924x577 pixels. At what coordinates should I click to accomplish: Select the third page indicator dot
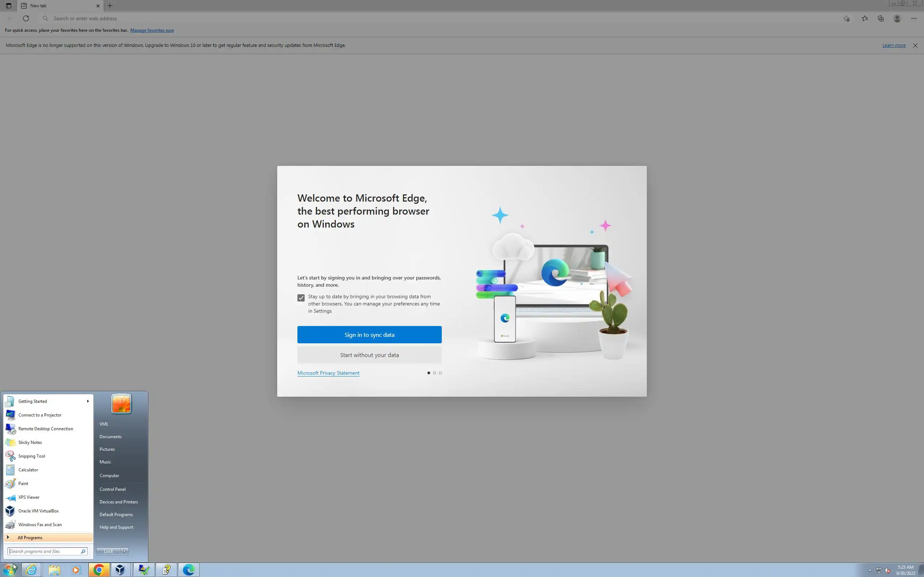(x=440, y=373)
